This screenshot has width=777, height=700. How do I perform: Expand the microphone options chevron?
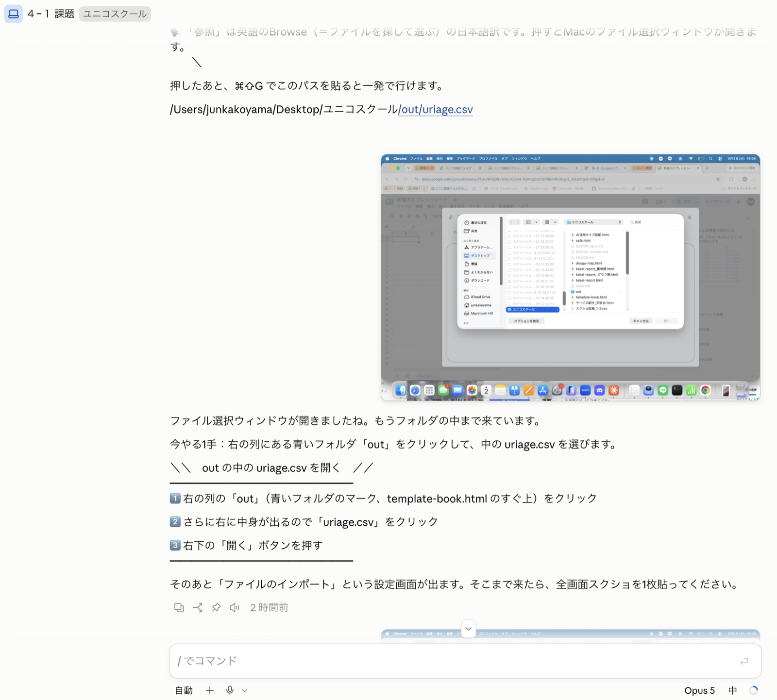point(245,690)
